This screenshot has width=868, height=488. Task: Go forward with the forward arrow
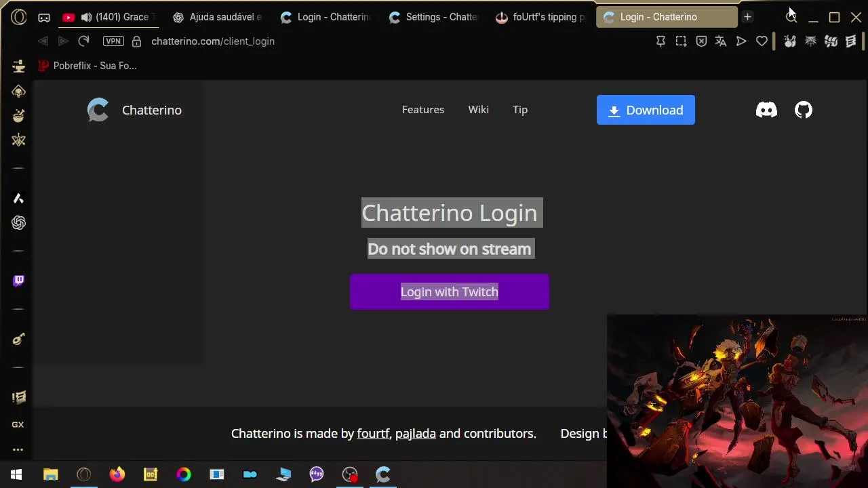coord(63,41)
